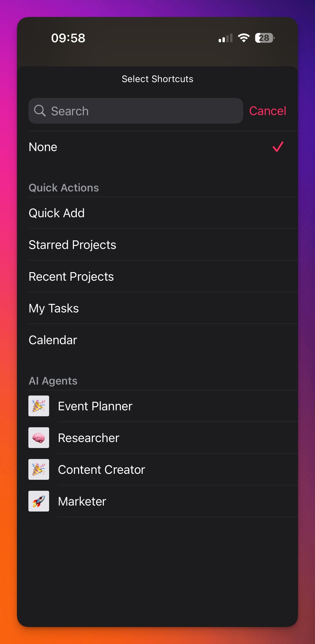The image size is (315, 644).
Task: Select the My Tasks shortcut
Action: [54, 308]
